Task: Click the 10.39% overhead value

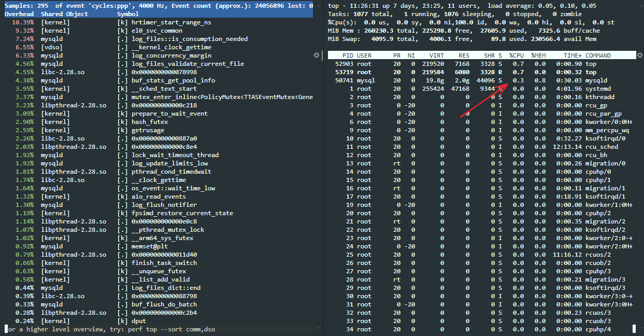Action: (x=23, y=22)
